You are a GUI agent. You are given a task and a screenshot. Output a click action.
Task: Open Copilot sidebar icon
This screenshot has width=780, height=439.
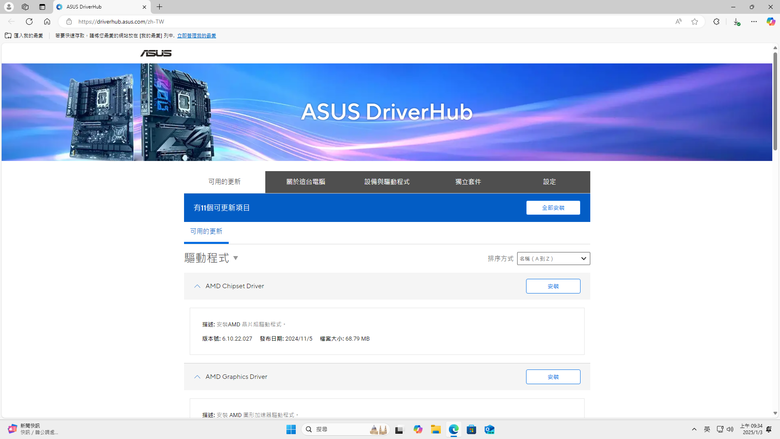pyautogui.click(x=771, y=21)
